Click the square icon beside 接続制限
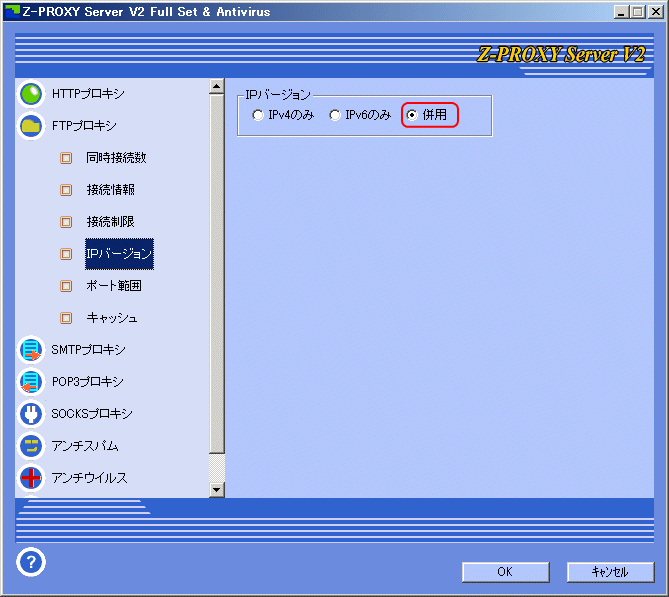 coord(66,222)
